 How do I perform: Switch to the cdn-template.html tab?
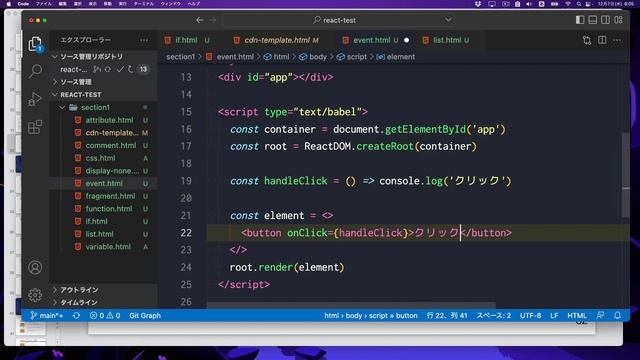[277, 40]
